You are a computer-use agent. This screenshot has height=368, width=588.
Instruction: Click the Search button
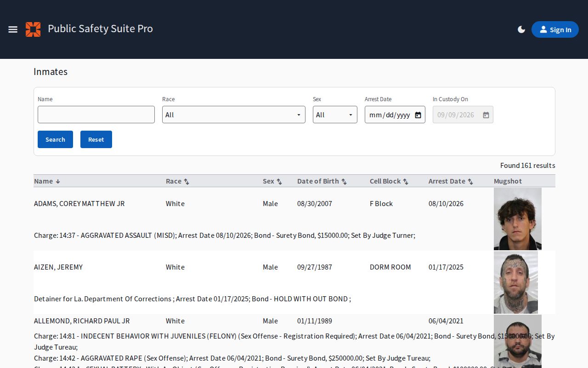coord(55,139)
